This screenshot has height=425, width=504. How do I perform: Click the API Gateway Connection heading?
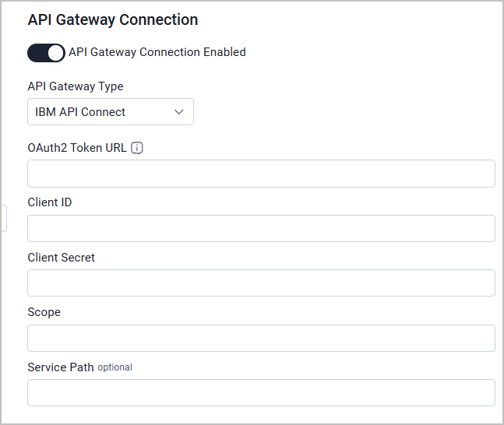[113, 20]
